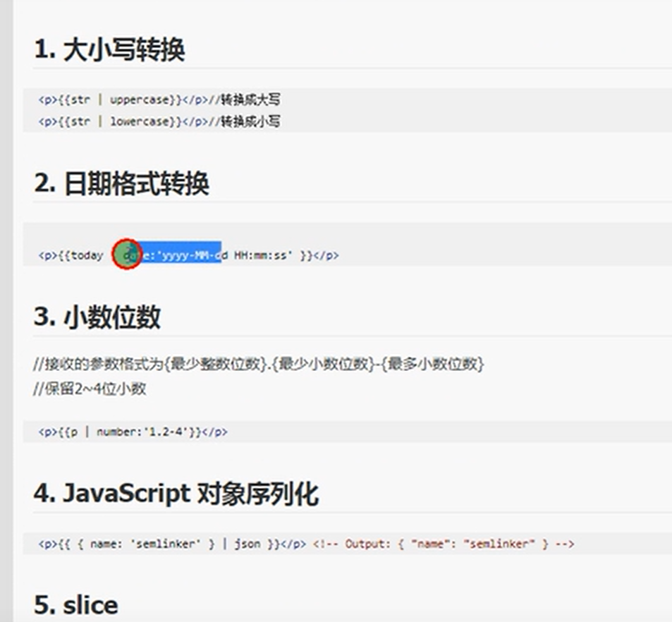This screenshot has width=672, height=622.
Task: Click the comment "//转换成大写"
Action: coord(244,100)
